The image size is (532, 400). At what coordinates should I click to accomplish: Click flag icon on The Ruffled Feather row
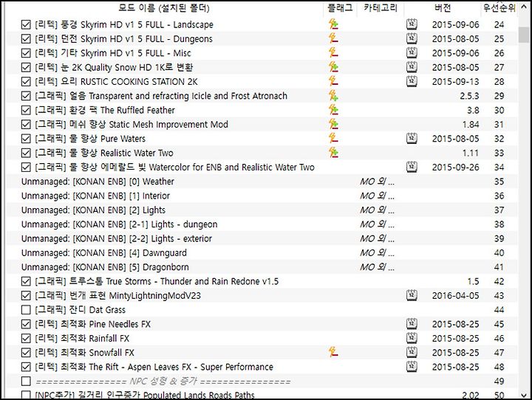pyautogui.click(x=333, y=110)
